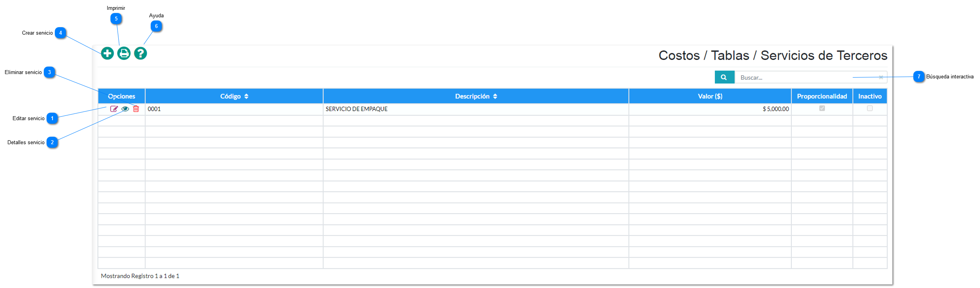Screen dimensions: 980x288
Task: Click the magnifier search button
Action: (724, 77)
